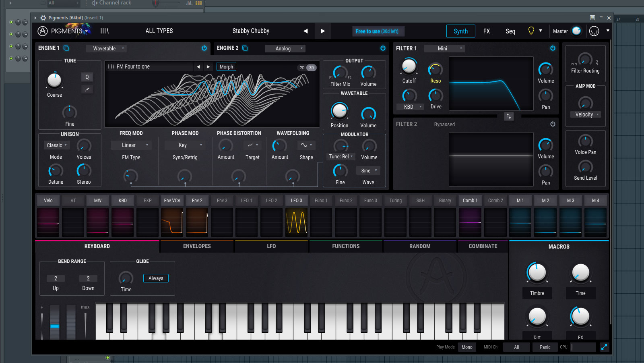
Task: Click the Filter 1 Reso knob
Action: 436,70
